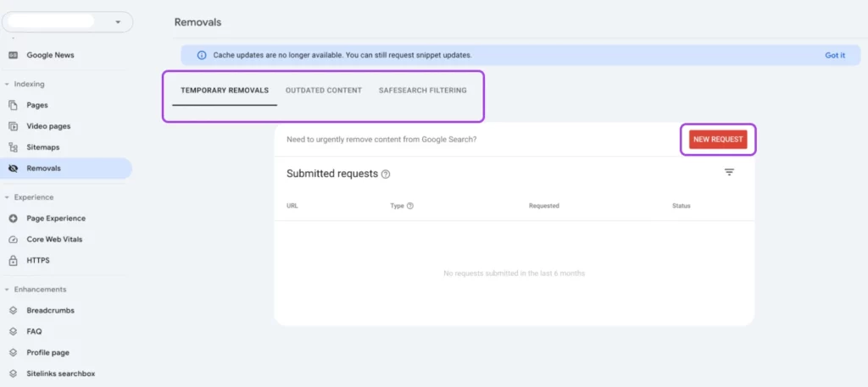The image size is (868, 387).
Task: Select the Temporary Removals tab
Action: pos(225,91)
